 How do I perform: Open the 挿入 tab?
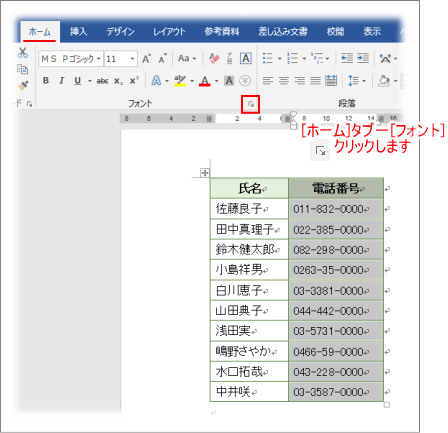click(x=79, y=32)
